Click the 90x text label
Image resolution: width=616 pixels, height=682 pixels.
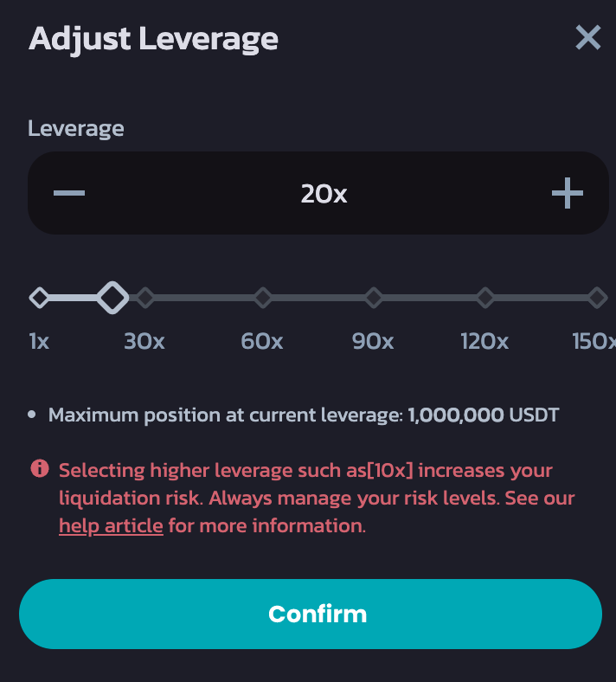(x=373, y=341)
